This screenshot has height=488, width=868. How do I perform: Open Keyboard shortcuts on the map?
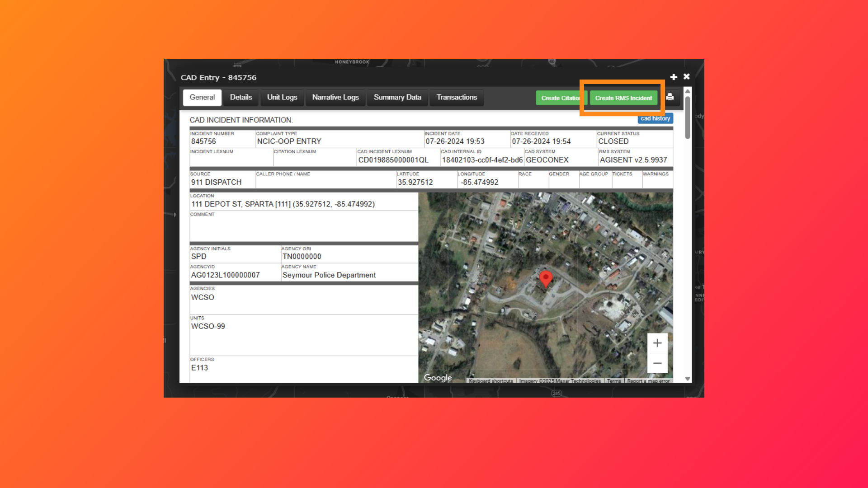coord(491,381)
